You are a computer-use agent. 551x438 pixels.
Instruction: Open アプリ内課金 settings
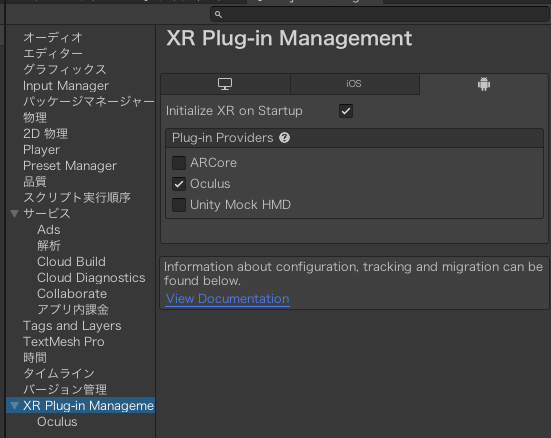[73, 310]
